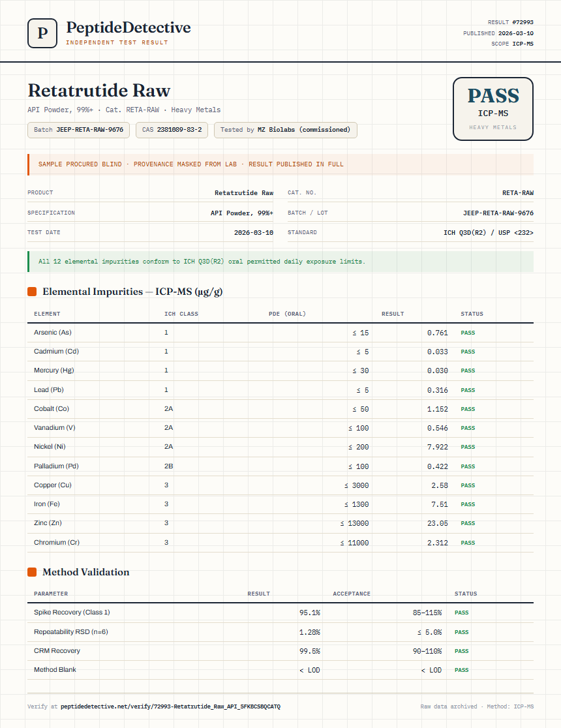Click the Iron (Fe) row label
Screen dimensions: 561x728
[47, 504]
